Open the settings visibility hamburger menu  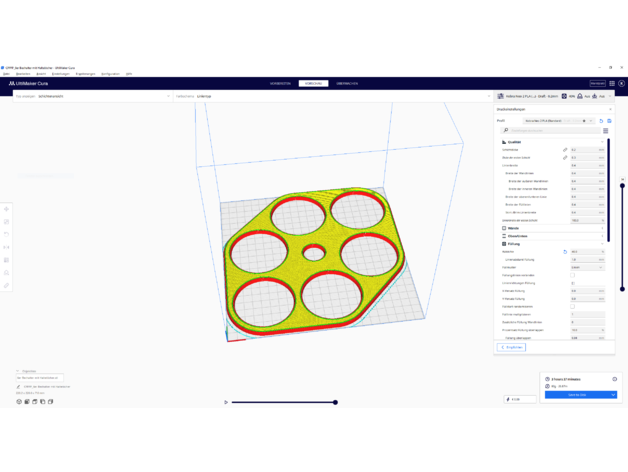click(606, 130)
